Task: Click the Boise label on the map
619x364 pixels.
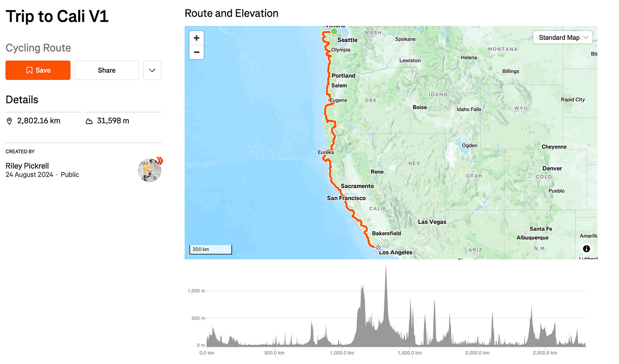Action: [420, 107]
